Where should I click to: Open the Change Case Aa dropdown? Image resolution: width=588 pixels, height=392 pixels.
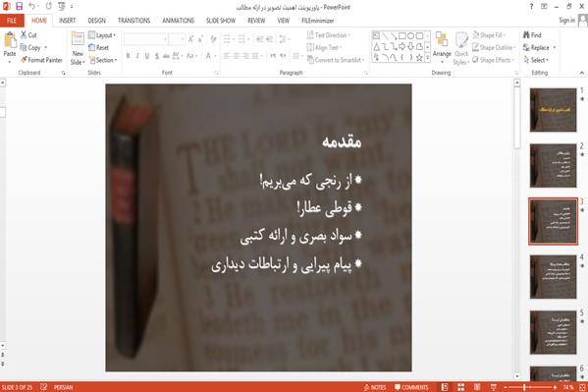point(191,56)
